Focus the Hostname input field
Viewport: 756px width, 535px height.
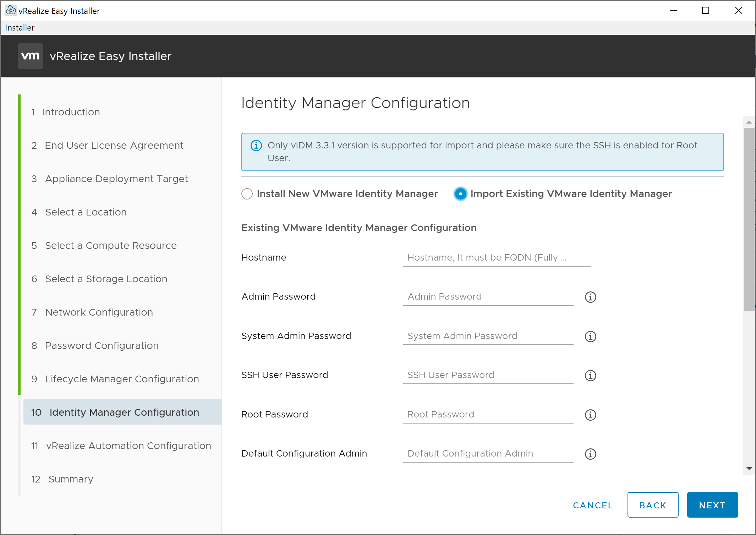496,258
